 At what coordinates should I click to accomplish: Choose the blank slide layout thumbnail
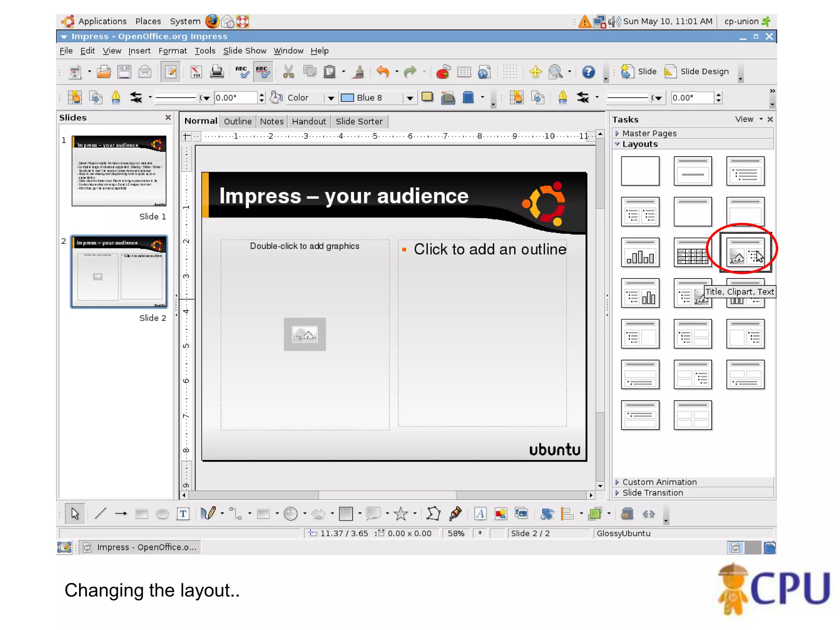640,171
